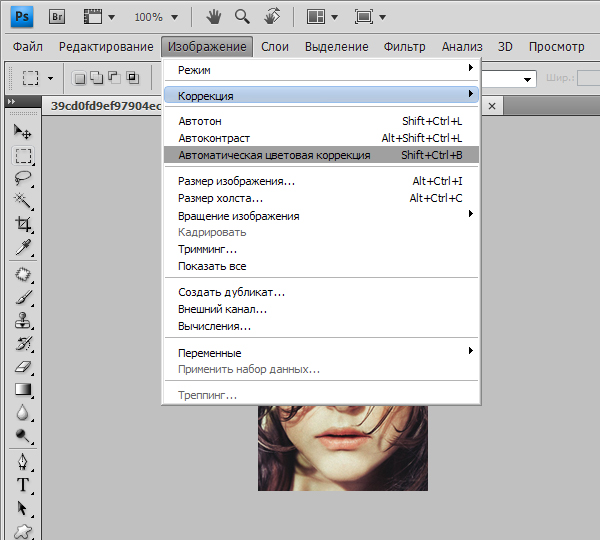Image resolution: width=600 pixels, height=540 pixels.
Task: Select the Path Selection arrow tool
Action: 23,508
